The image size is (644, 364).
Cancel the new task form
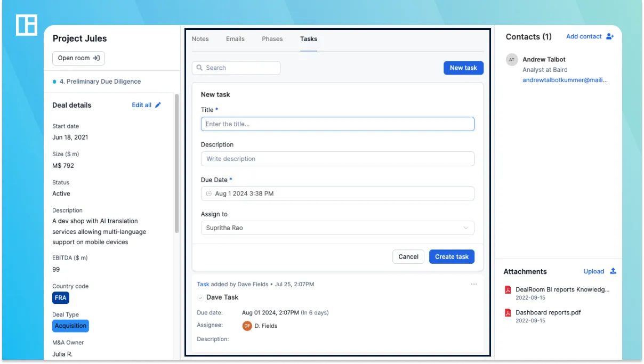click(x=408, y=256)
